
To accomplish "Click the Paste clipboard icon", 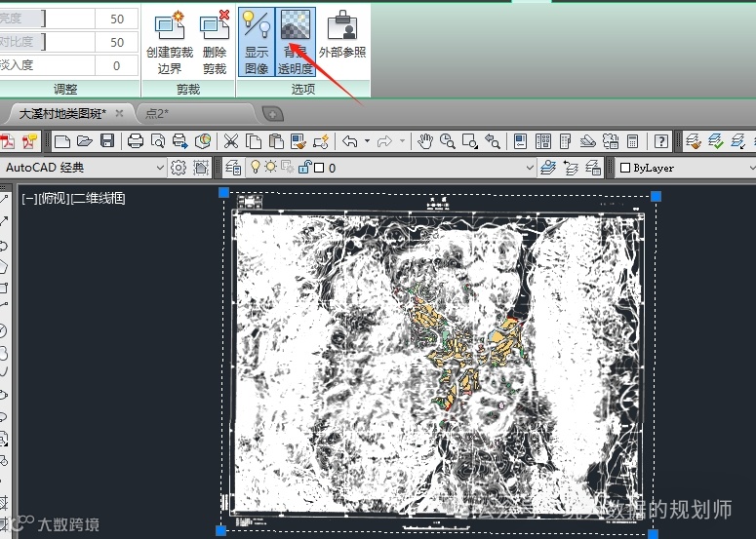I will (276, 141).
